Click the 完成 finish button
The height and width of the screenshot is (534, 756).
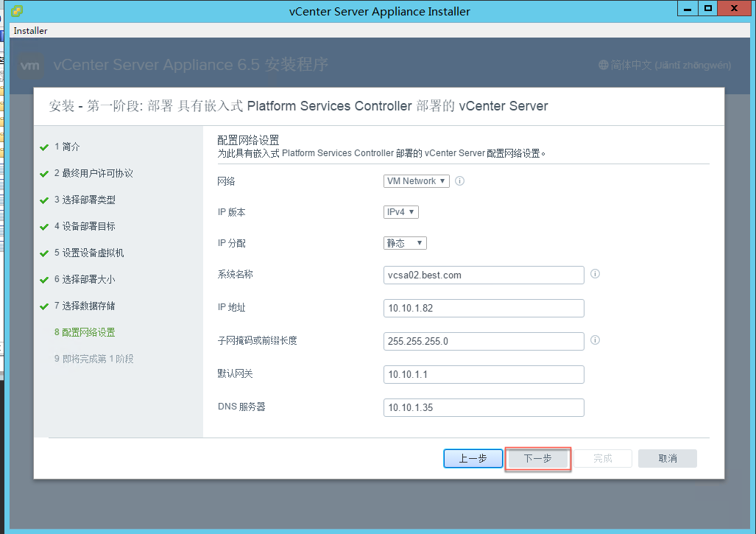coord(603,458)
